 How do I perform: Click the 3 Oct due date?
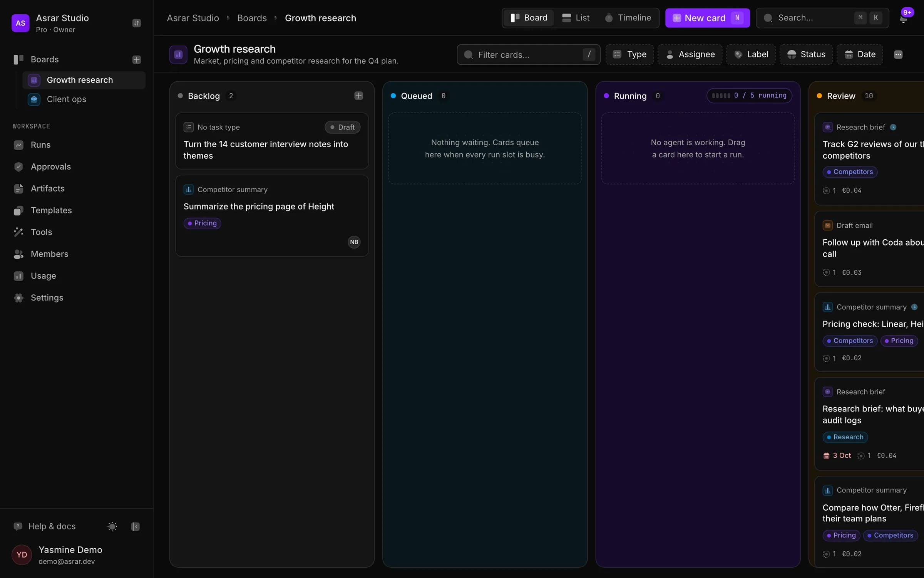(837, 456)
